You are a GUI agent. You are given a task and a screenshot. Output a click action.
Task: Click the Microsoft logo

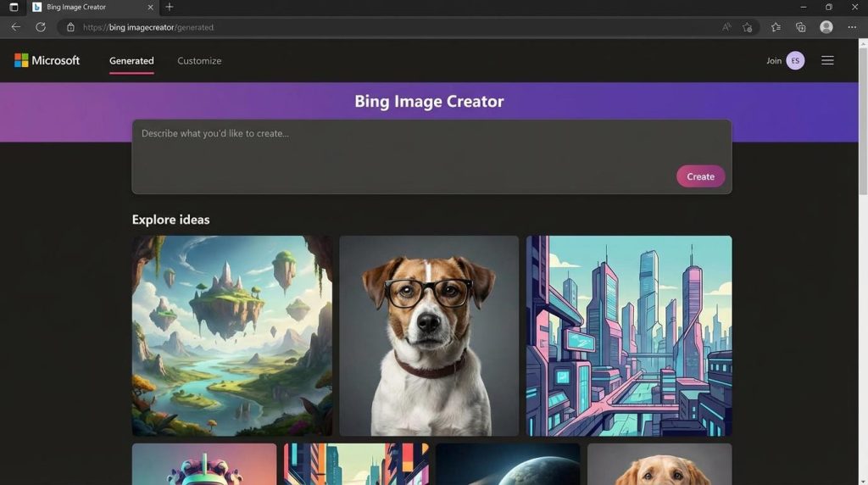[x=47, y=60]
